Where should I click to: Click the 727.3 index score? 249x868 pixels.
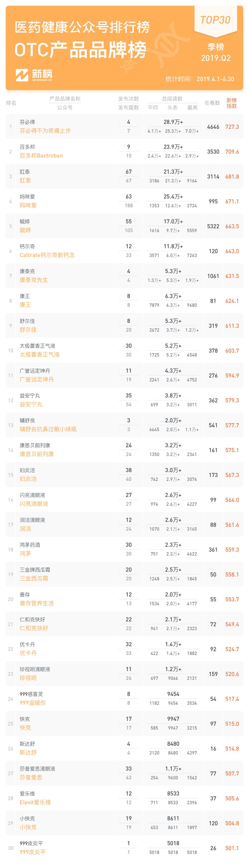[x=232, y=127]
